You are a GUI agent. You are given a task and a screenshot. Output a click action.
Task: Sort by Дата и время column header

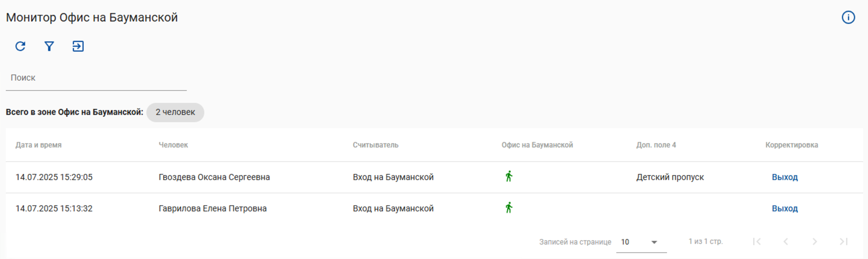(x=39, y=145)
